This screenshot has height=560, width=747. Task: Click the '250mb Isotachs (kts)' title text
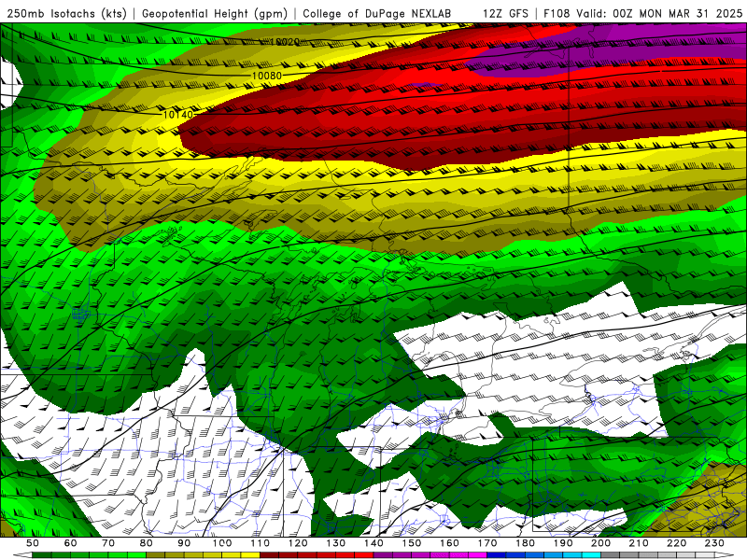point(66,14)
